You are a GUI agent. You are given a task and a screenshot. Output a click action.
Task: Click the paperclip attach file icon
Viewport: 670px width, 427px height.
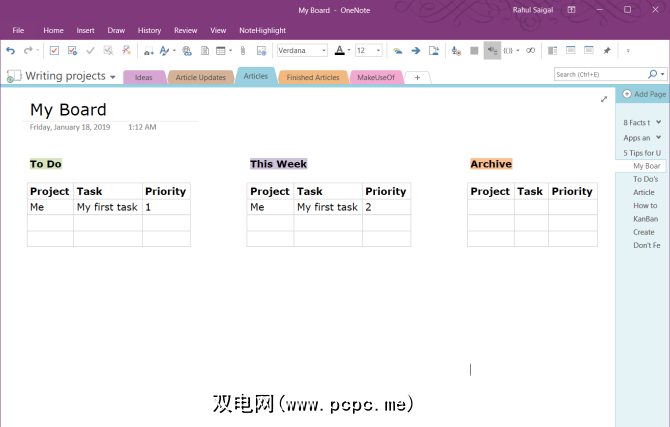coord(242,50)
